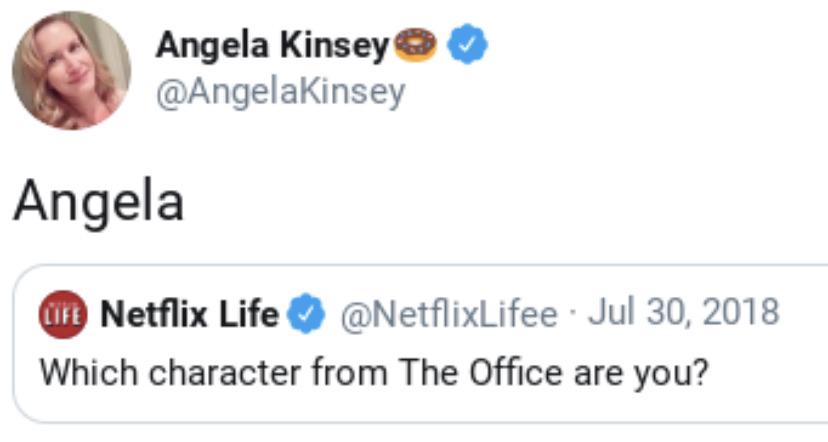Click the word "Life" in Netflix Life
The width and height of the screenshot is (828, 442).
point(250,315)
